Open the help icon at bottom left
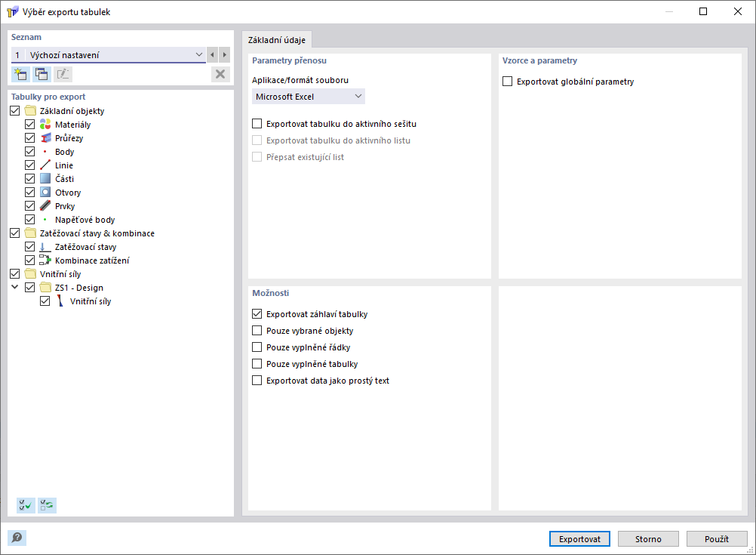756x555 pixels. click(17, 538)
